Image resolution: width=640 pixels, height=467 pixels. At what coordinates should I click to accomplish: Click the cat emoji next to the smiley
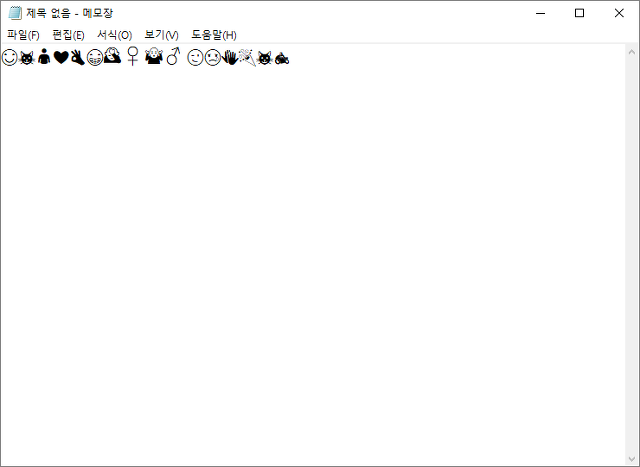(x=27, y=58)
